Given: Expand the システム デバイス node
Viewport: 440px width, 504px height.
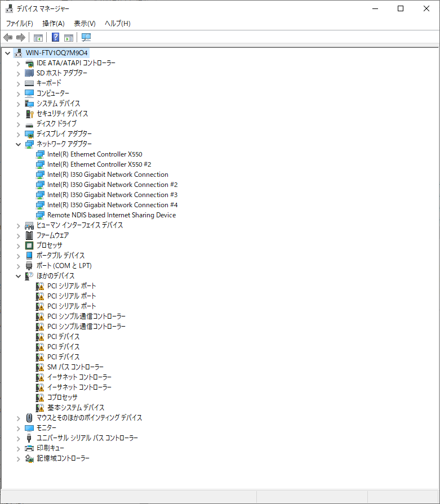Looking at the screenshot, I should click(x=19, y=104).
